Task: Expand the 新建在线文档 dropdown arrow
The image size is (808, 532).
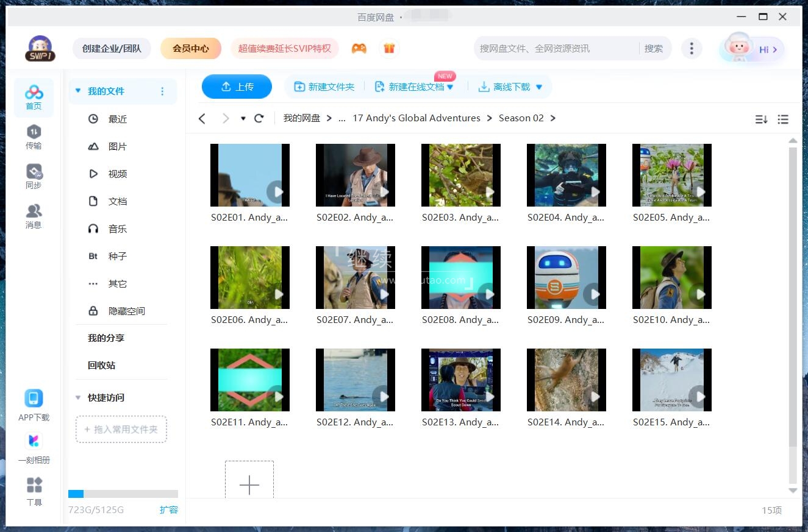Action: tap(449, 87)
